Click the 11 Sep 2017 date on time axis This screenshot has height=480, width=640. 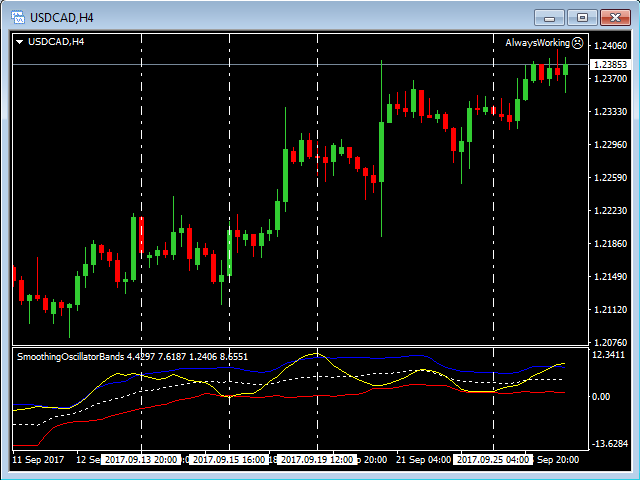pos(38,460)
